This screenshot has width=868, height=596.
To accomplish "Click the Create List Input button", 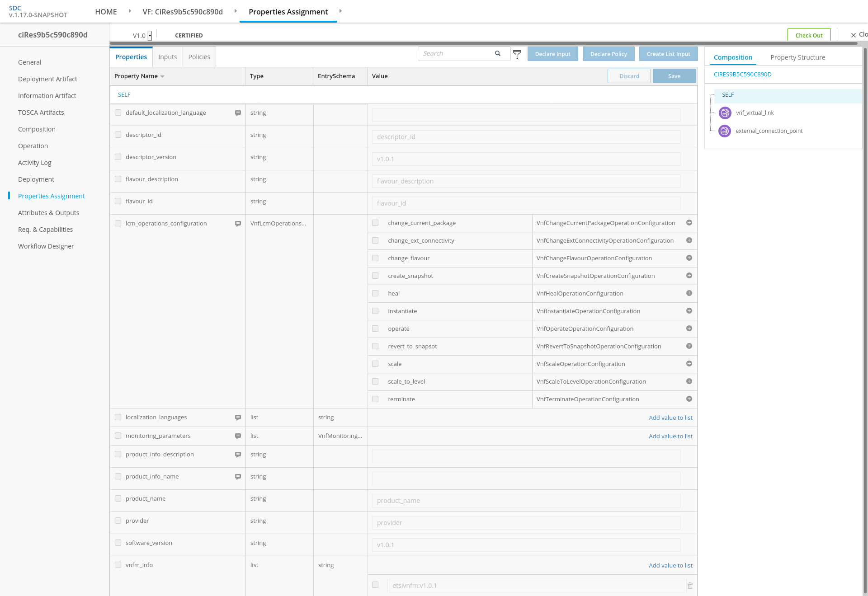I will [668, 54].
